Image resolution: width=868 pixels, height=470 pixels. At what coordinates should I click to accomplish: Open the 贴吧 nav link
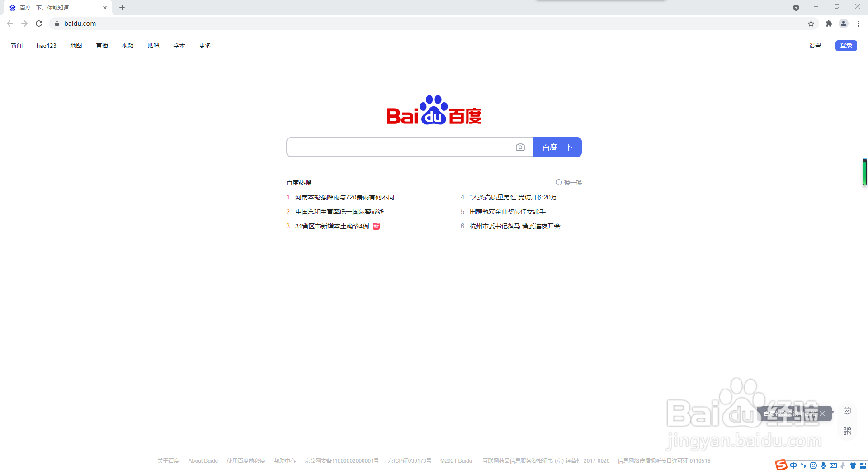click(x=153, y=46)
